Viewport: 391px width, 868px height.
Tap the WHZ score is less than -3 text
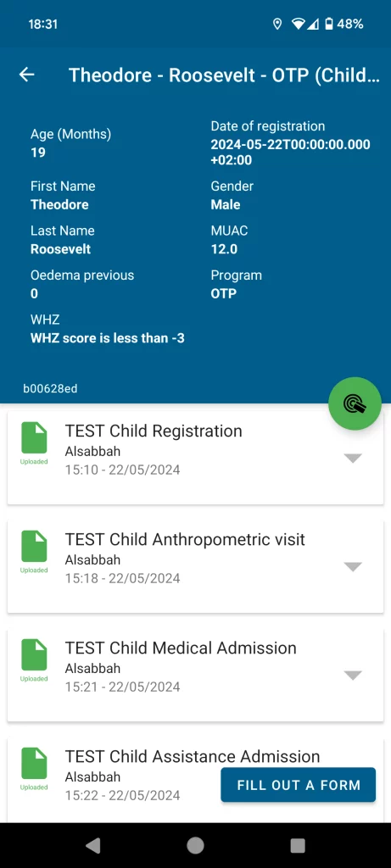pos(108,337)
